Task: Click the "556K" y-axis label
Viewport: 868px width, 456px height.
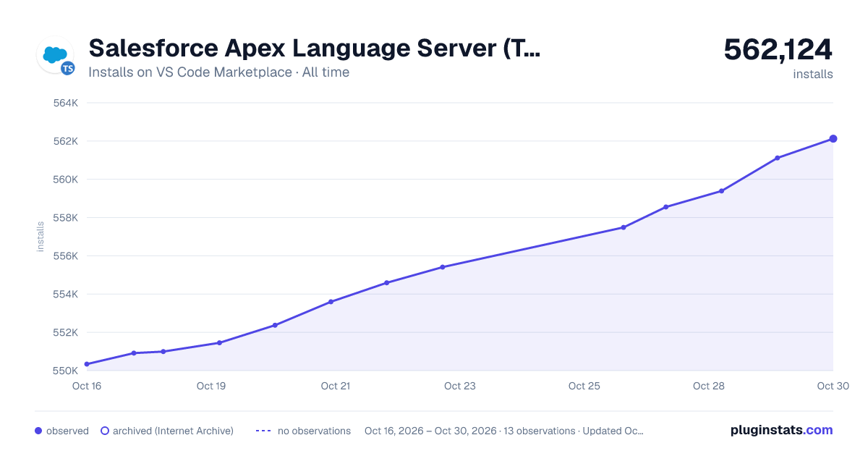Action: 66,256
